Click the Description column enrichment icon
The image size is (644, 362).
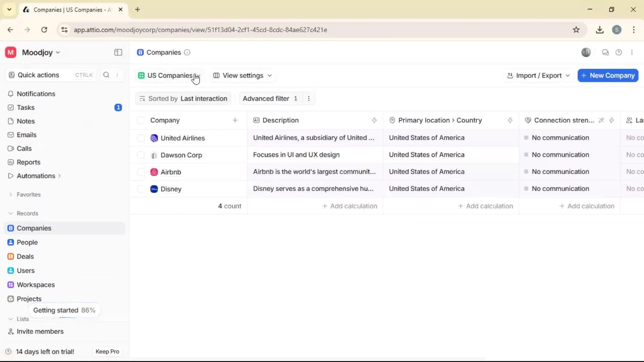click(x=374, y=120)
